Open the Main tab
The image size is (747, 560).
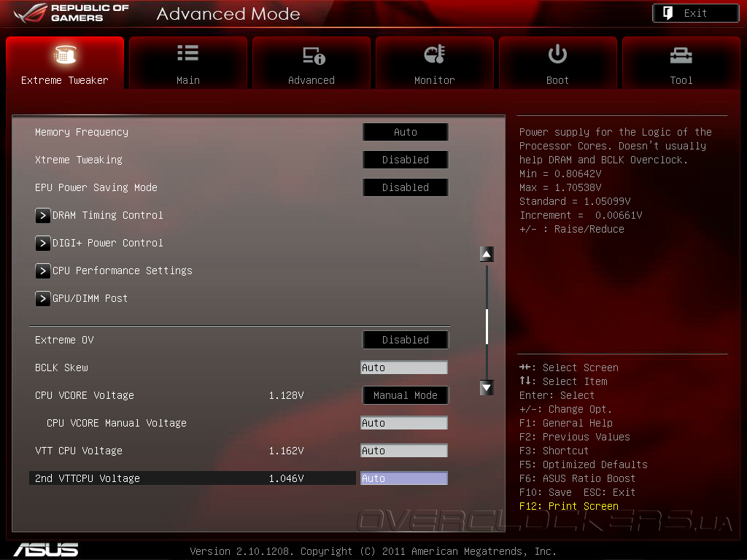coord(188,63)
